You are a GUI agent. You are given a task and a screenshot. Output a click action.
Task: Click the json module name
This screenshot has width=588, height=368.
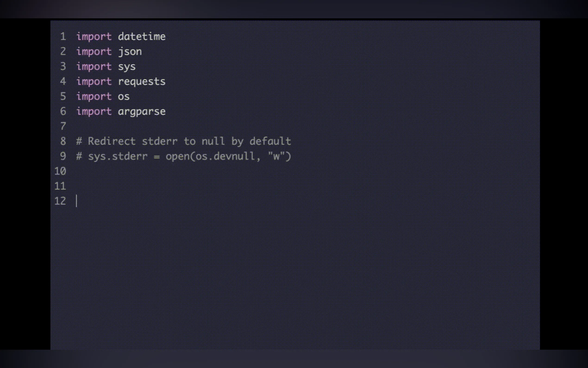(x=130, y=52)
